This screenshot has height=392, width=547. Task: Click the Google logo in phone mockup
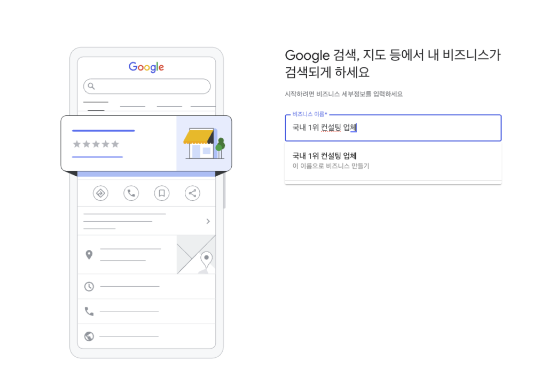146,67
